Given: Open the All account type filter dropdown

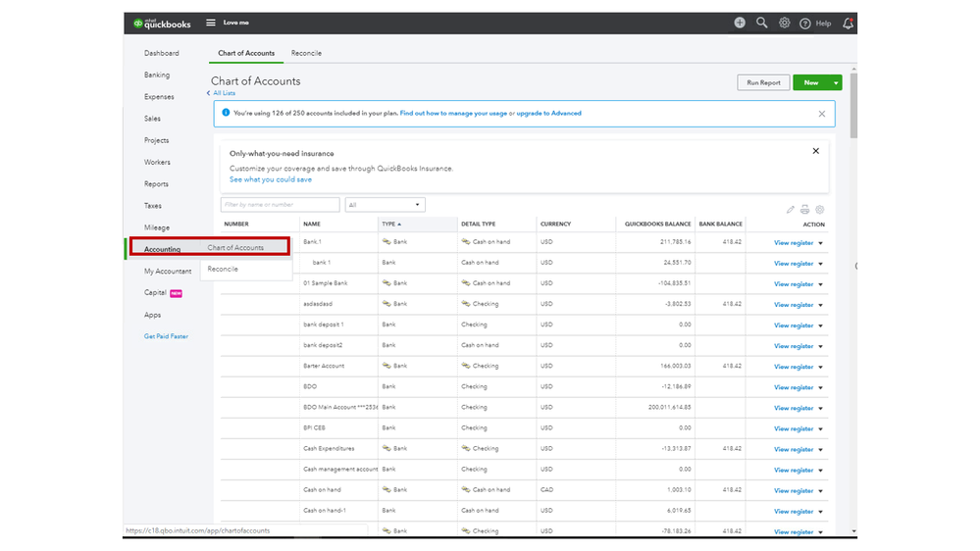Looking at the screenshot, I should point(385,205).
